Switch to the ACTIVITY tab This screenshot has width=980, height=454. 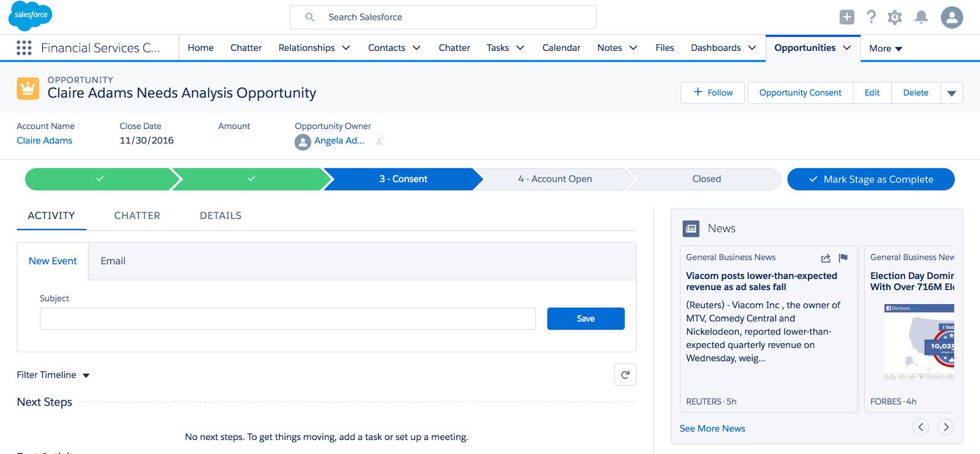pyautogui.click(x=51, y=215)
